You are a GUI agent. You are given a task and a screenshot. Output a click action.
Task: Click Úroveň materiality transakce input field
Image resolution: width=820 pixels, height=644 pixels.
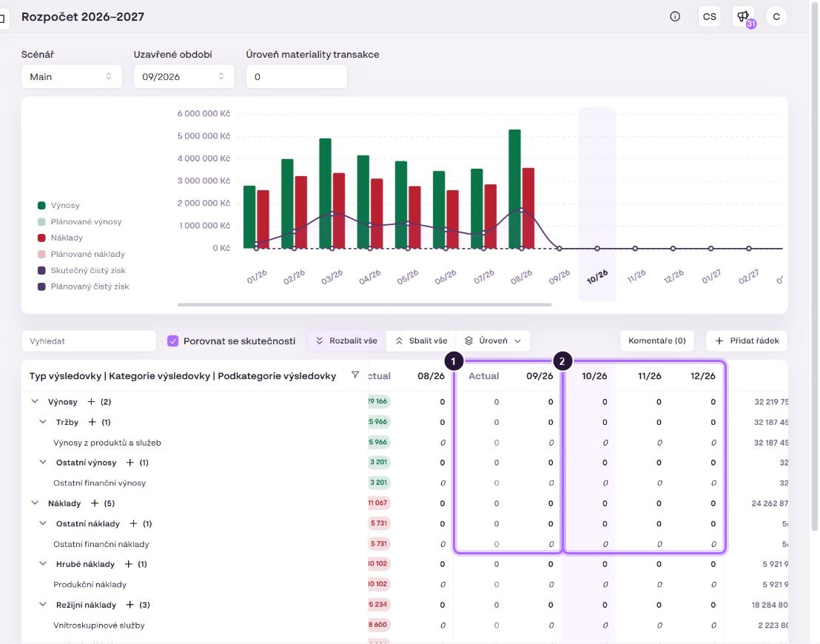297,77
